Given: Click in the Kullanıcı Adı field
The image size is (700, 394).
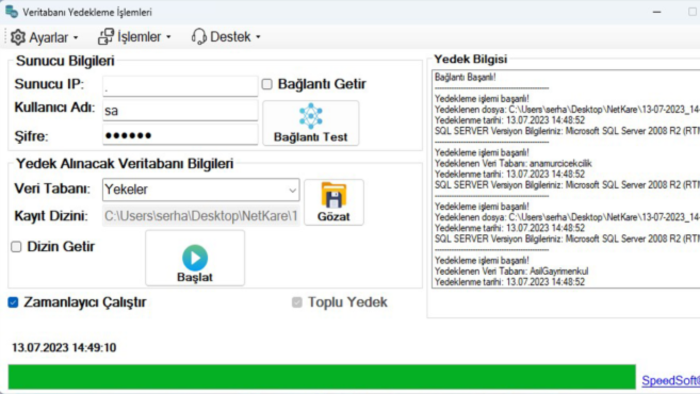Looking at the screenshot, I should coord(180,110).
